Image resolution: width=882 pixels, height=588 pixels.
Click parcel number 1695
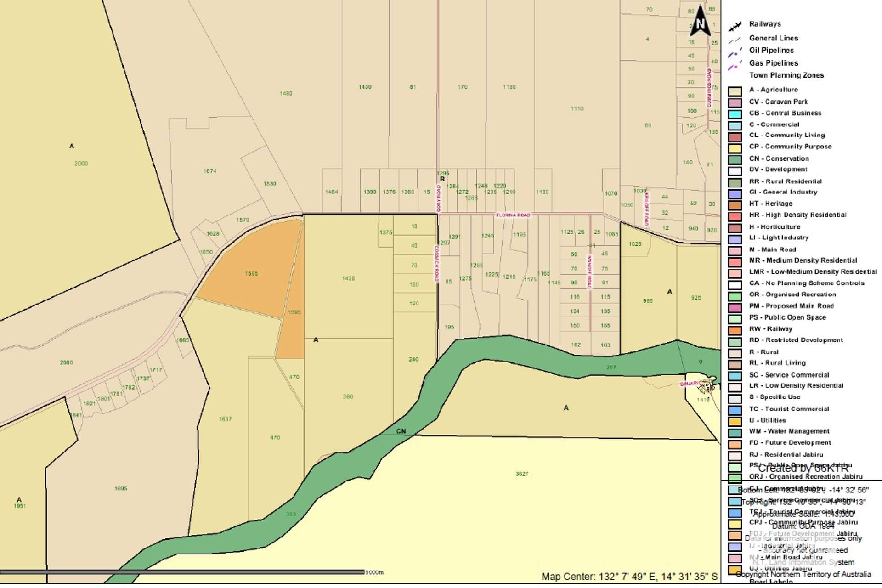coord(121,489)
